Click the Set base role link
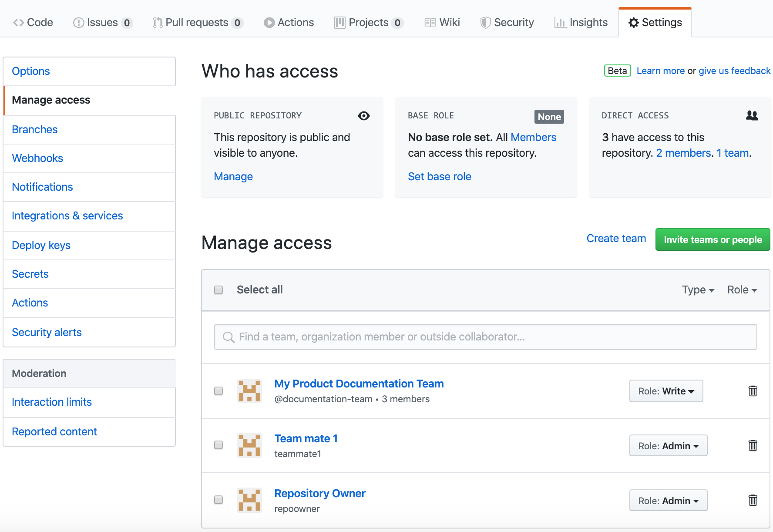Image resolution: width=773 pixels, height=532 pixels. 439,176
